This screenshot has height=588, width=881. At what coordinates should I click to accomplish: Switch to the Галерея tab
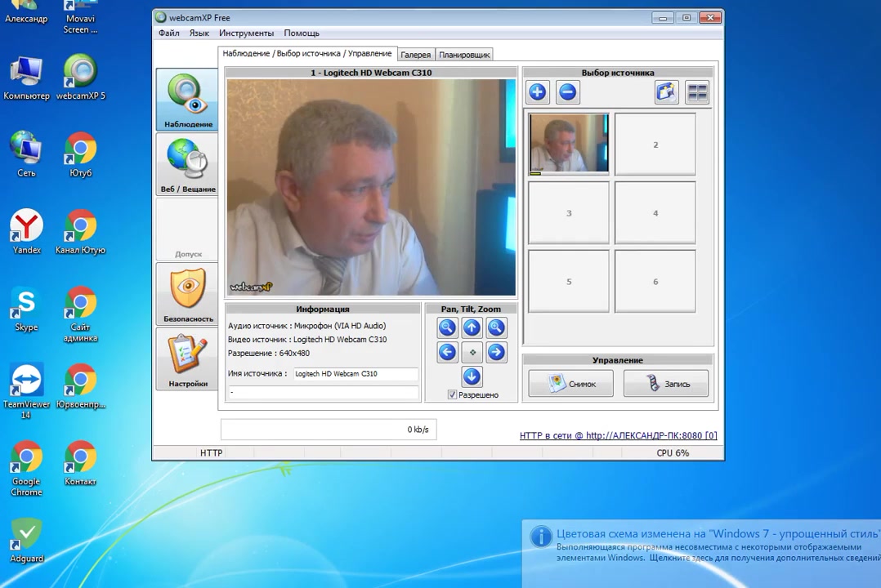(416, 55)
